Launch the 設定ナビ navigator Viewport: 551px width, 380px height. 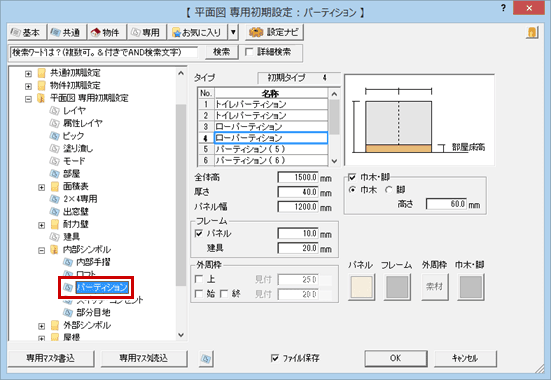coord(274,32)
